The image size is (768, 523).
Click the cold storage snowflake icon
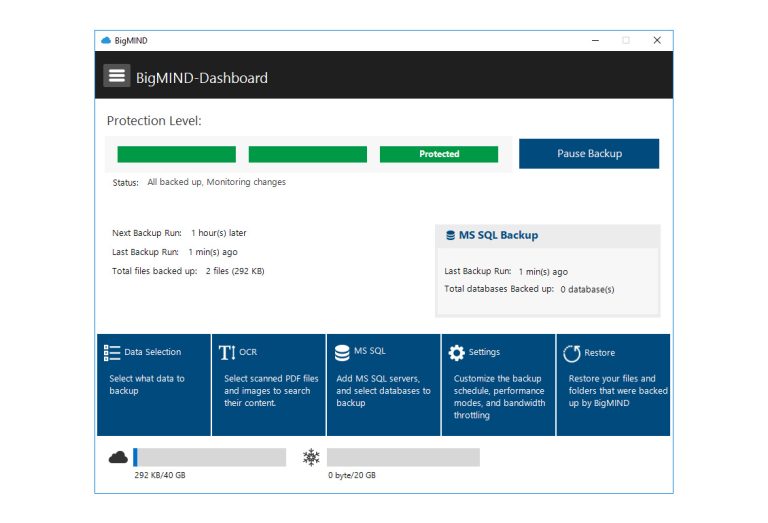pyautogui.click(x=311, y=457)
